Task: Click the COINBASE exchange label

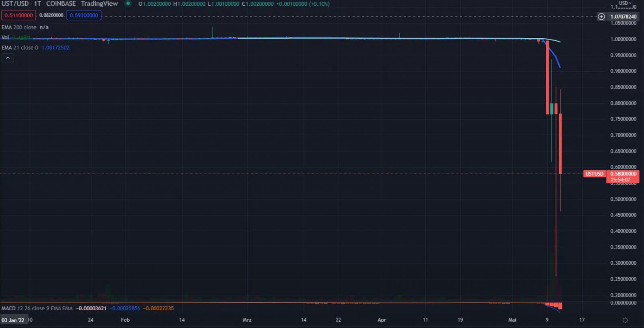Action: (61, 4)
